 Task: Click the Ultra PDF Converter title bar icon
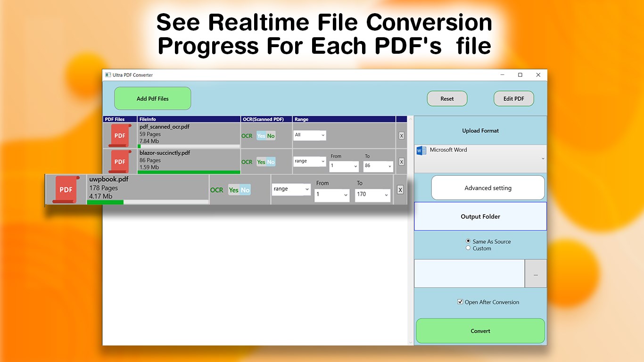(x=108, y=74)
